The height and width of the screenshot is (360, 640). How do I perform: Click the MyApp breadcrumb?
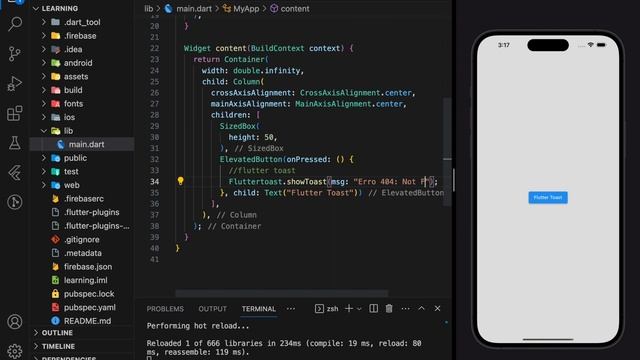246,9
